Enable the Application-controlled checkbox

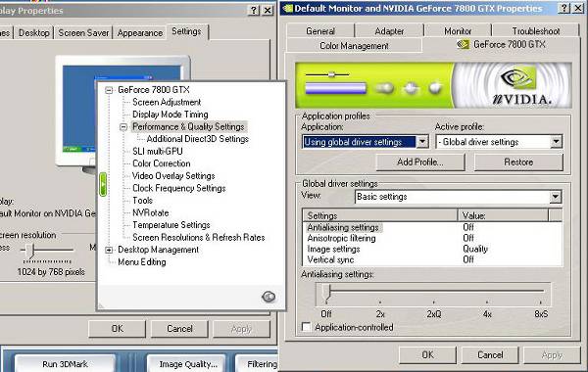pyautogui.click(x=307, y=327)
